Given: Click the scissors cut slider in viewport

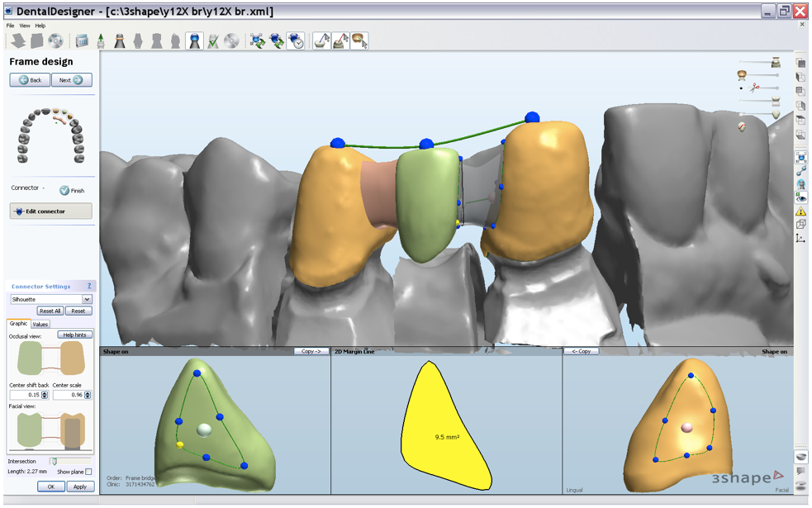Looking at the screenshot, I should click(x=756, y=88).
